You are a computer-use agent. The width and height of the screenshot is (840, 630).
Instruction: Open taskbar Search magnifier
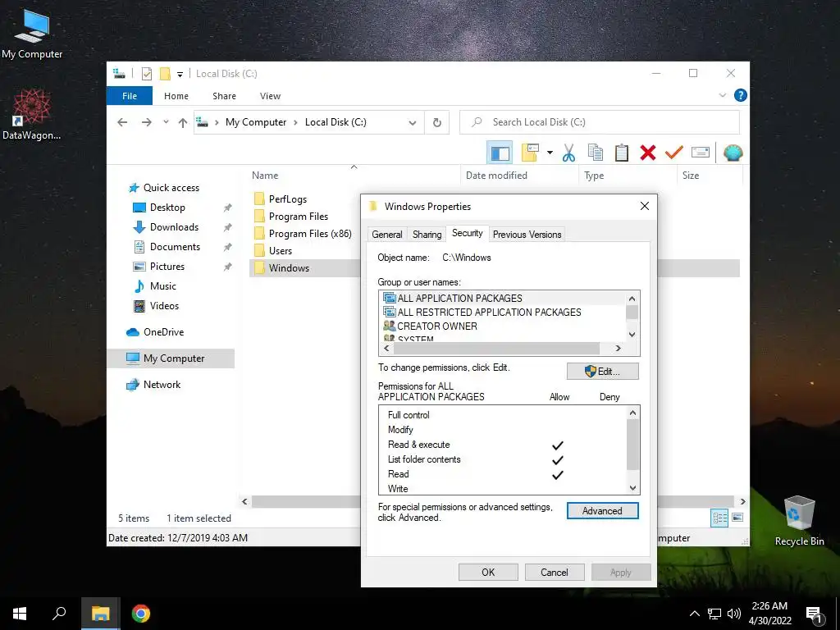tap(59, 614)
